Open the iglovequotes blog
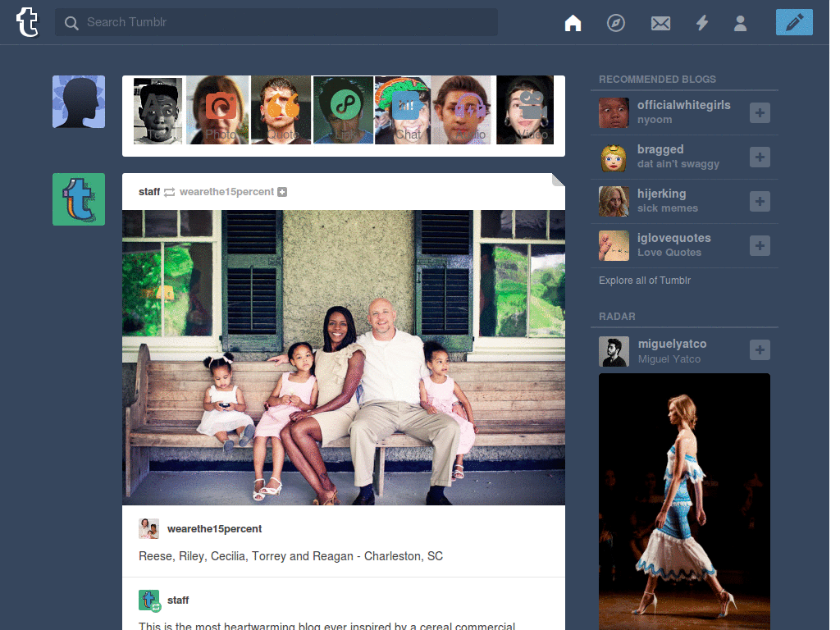Image resolution: width=840 pixels, height=630 pixels. (674, 238)
